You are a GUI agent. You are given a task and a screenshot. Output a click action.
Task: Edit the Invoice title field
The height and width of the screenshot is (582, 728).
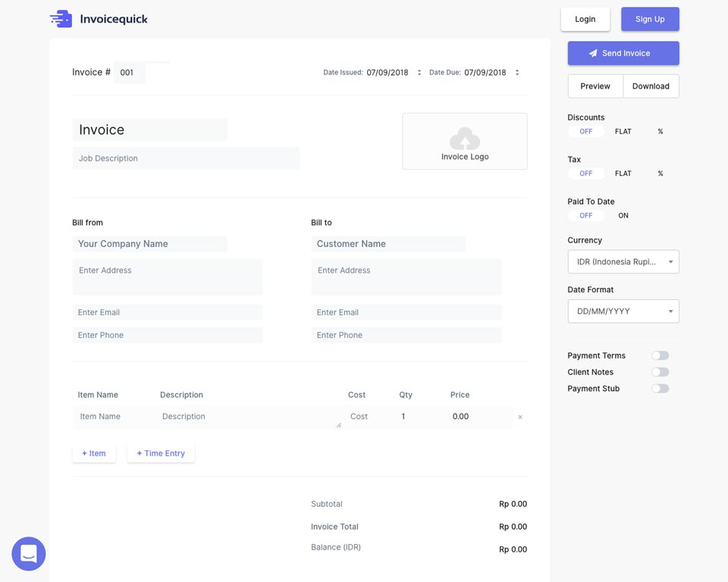[149, 130]
